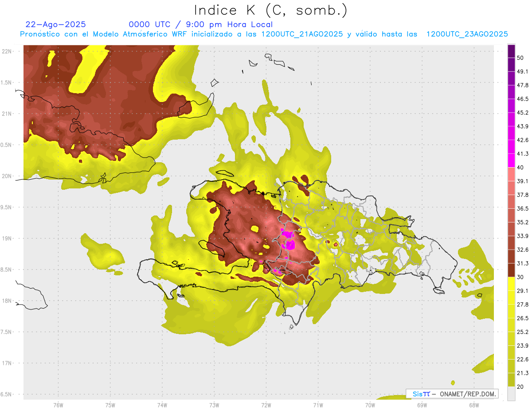Screen dimensions: 532x411
Task: Click the dark brown legend swatch between 30 and 31.3
Action: (x=512, y=270)
